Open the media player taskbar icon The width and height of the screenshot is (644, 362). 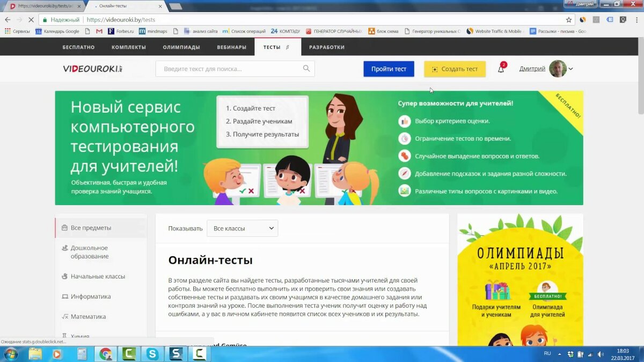[57, 354]
